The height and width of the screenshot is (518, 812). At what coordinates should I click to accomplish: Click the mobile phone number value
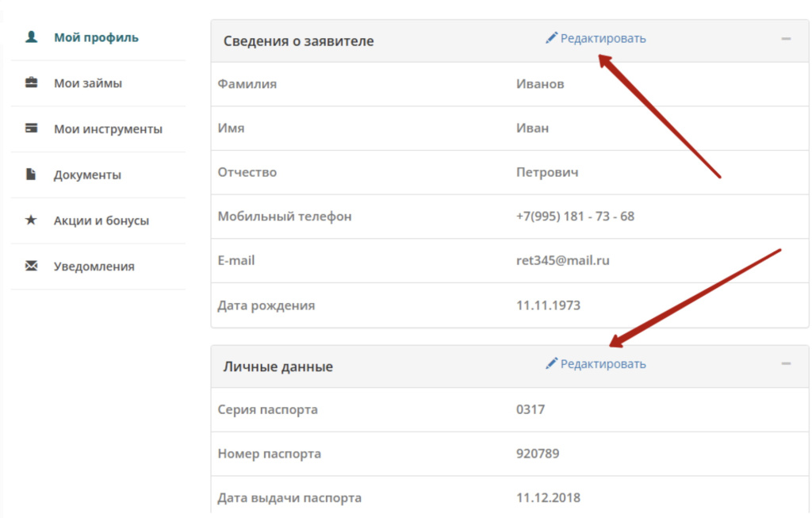[x=575, y=217]
